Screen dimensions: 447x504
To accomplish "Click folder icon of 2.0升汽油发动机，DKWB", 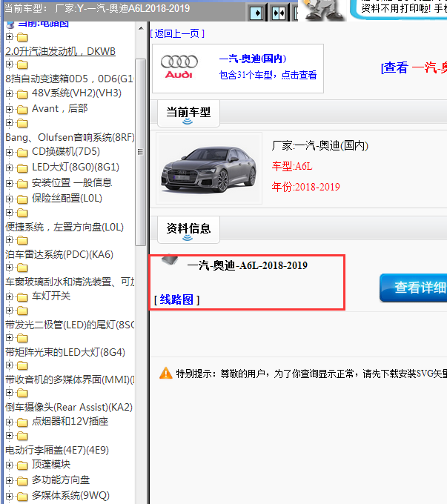I will coord(22,38).
